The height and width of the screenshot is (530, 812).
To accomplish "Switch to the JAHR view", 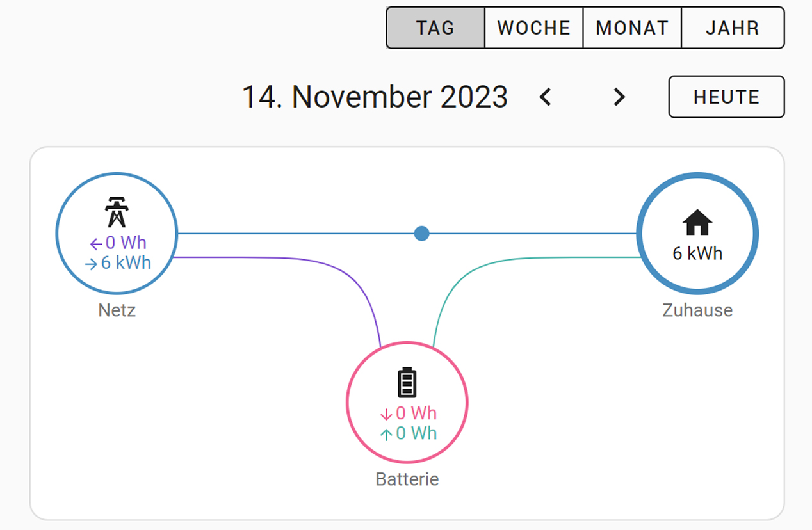I will [x=732, y=28].
